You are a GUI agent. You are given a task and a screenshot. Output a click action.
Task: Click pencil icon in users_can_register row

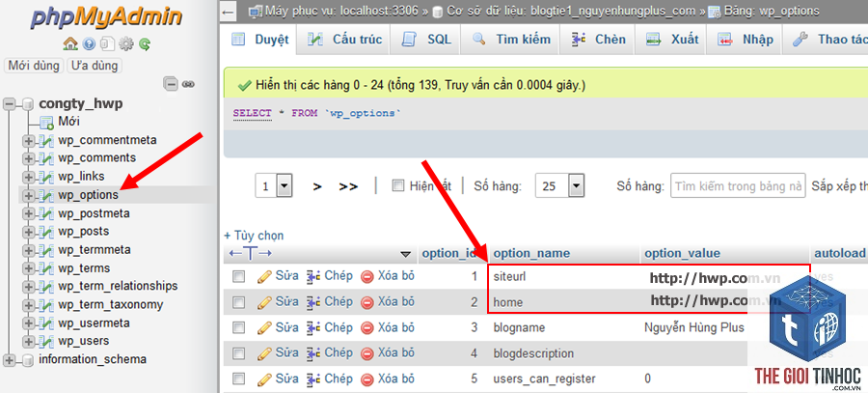[x=264, y=379]
